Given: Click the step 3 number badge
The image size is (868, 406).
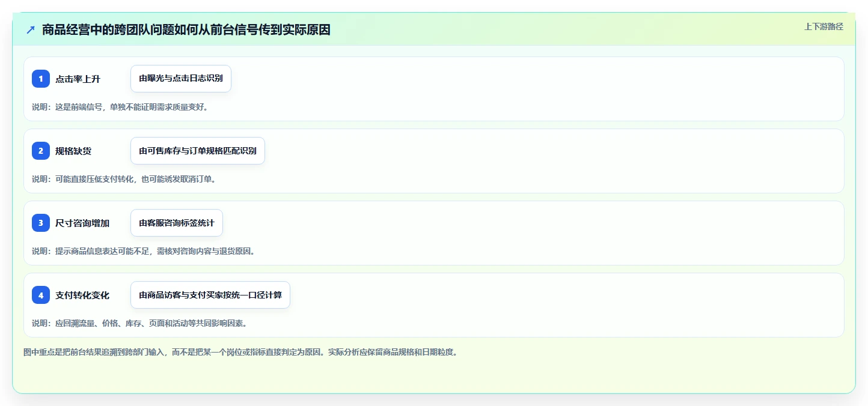Looking at the screenshot, I should pyautogui.click(x=41, y=223).
